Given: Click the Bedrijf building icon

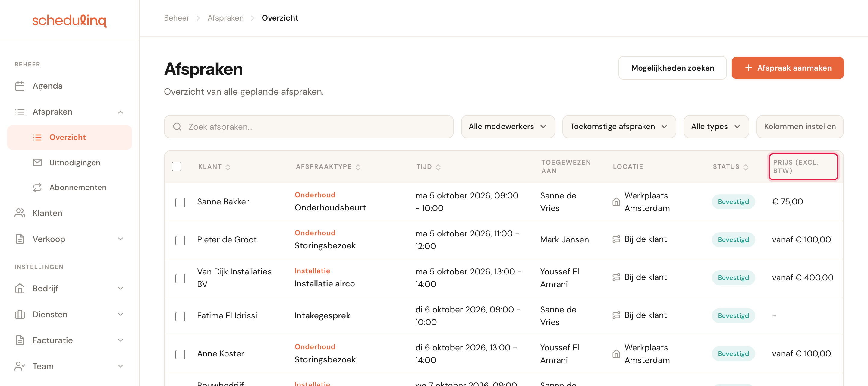Looking at the screenshot, I should [x=20, y=289].
